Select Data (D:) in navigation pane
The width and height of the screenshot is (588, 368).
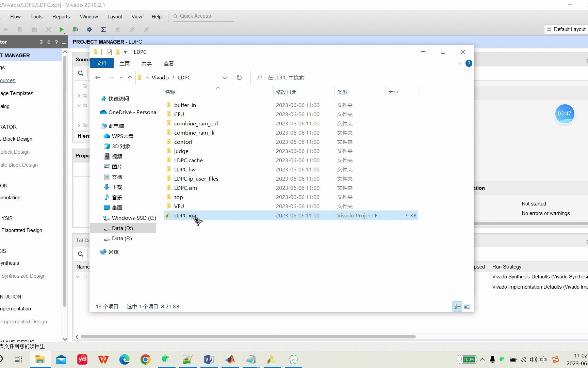point(123,228)
